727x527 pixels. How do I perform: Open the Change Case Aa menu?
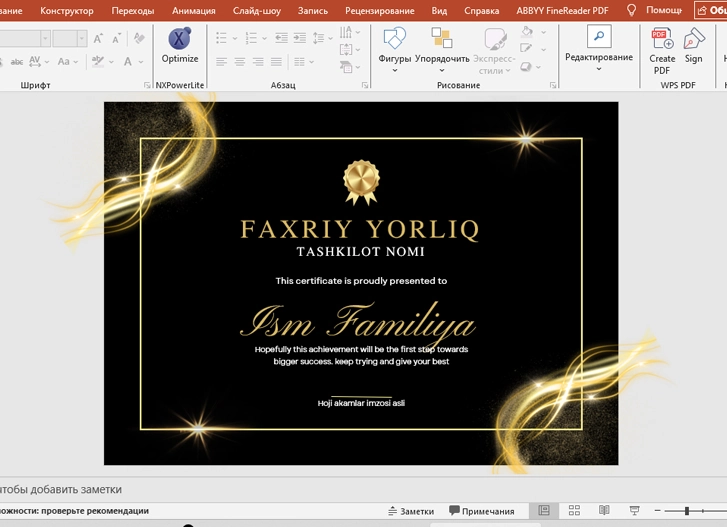tap(67, 62)
